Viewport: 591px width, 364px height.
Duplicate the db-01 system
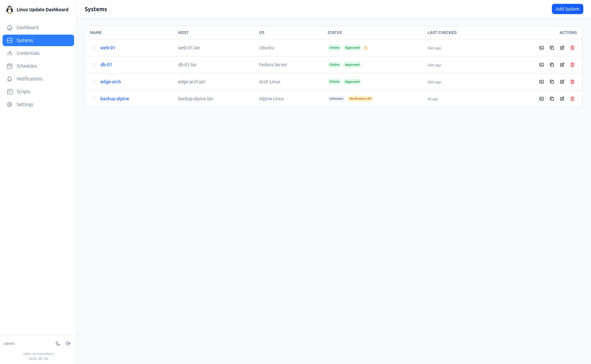coord(552,65)
